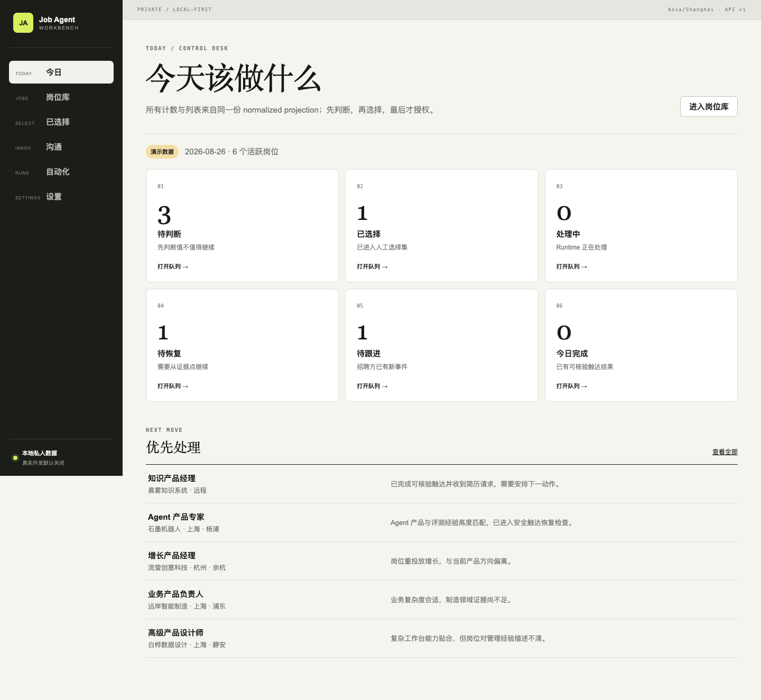Screen dimensions: 761x700
Task: Click 岗位重投放增长 description text
Action: [x=452, y=561]
